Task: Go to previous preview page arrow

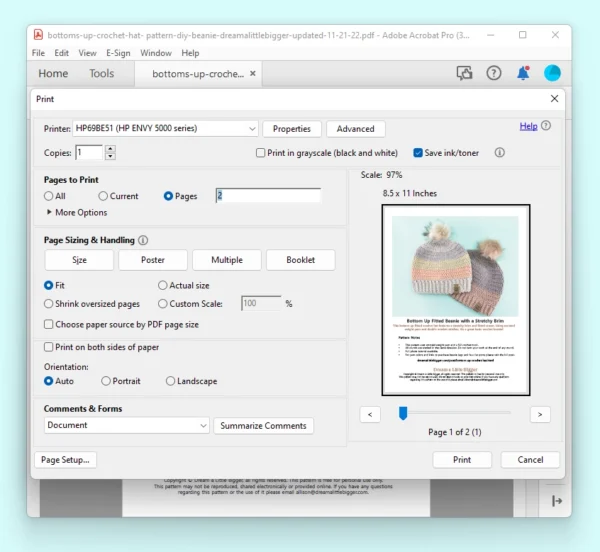Action: click(370, 414)
